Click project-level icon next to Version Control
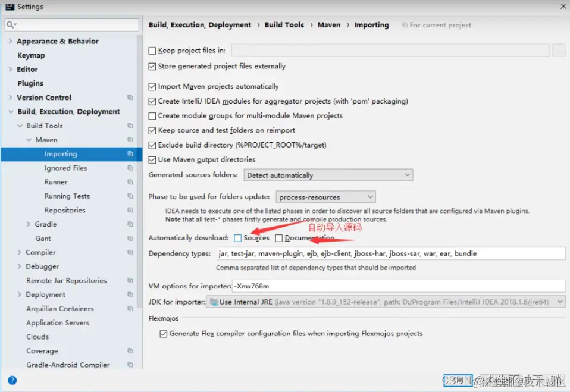 tap(130, 98)
